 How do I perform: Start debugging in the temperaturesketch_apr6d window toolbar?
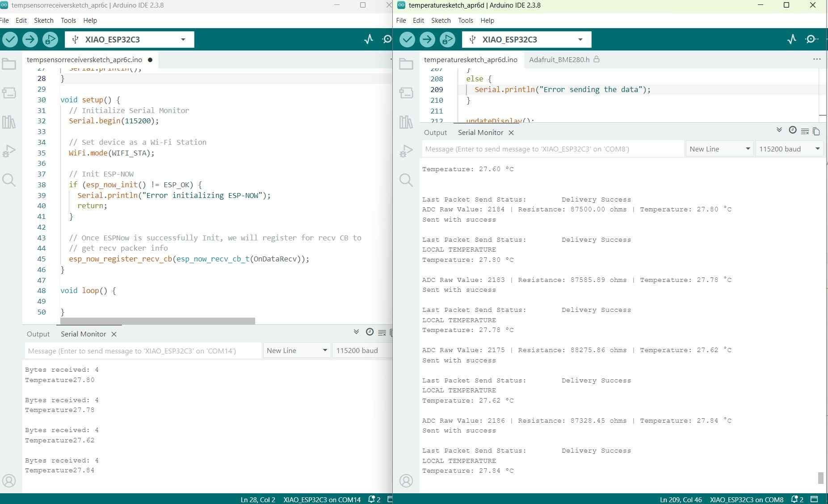click(447, 39)
